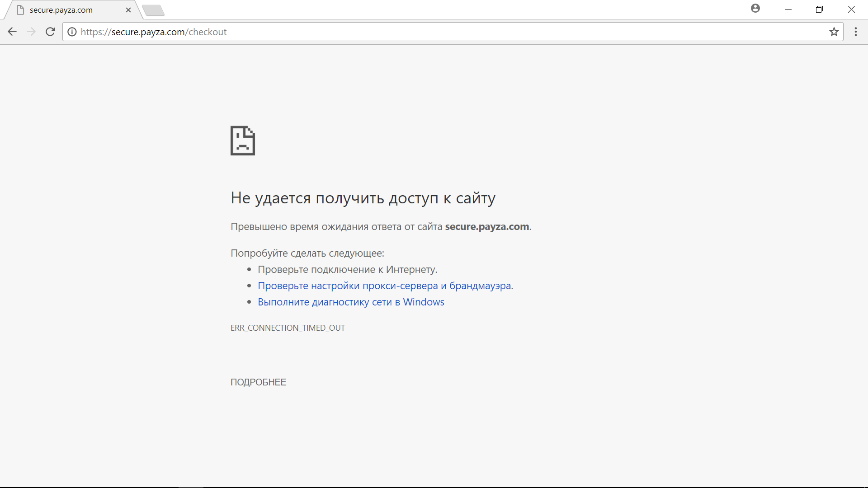Open a new tab

(x=153, y=10)
